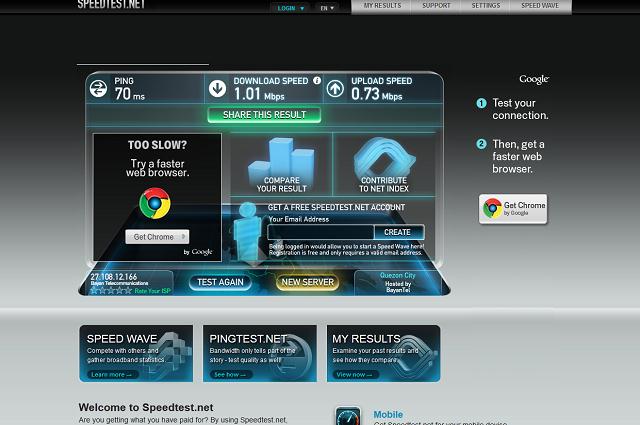
Task: Open the My Results promo card
Action: [x=383, y=354]
